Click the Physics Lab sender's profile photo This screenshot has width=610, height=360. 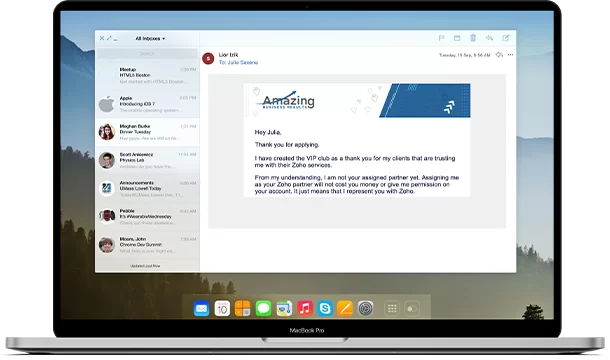107,160
